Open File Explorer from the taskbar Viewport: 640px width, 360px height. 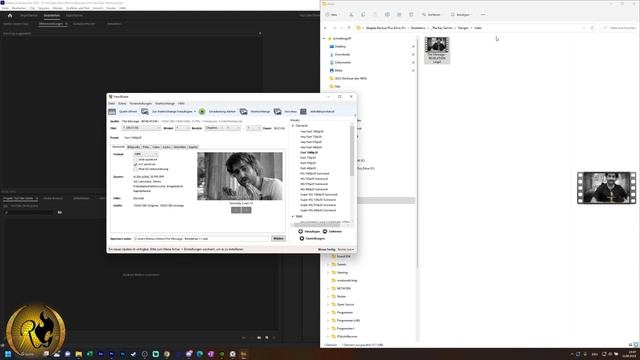click(78, 354)
